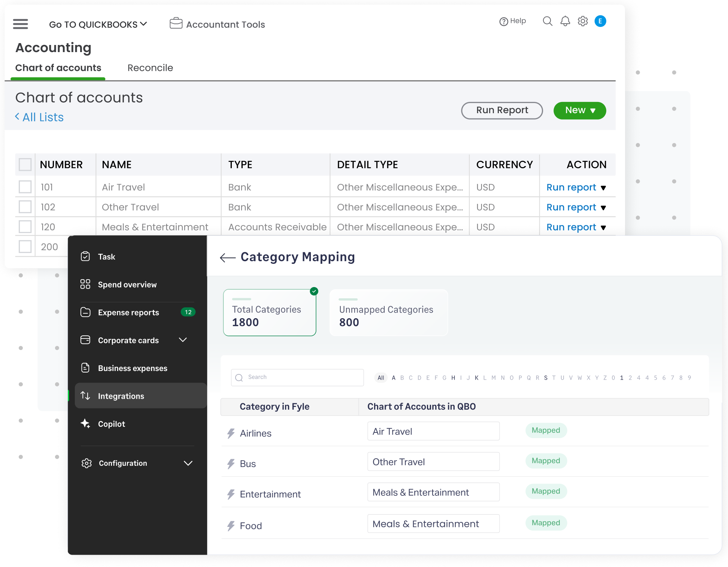Click the search magnifier icon in header
Image resolution: width=728 pixels, height=567 pixels.
[x=547, y=21]
